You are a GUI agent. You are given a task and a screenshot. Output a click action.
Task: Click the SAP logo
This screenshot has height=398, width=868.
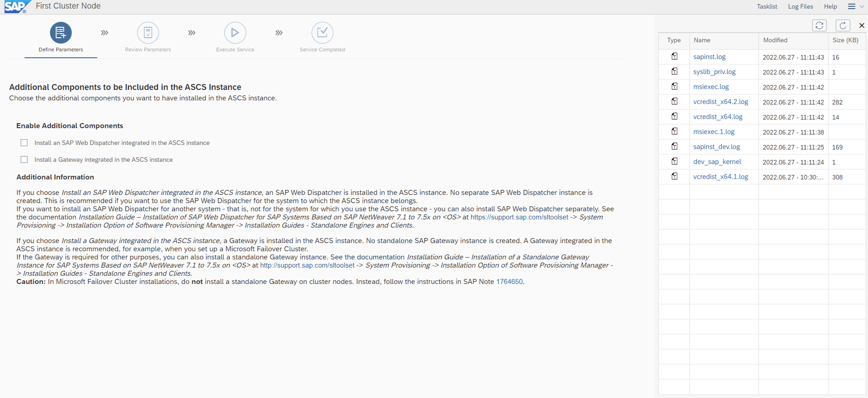click(x=17, y=6)
